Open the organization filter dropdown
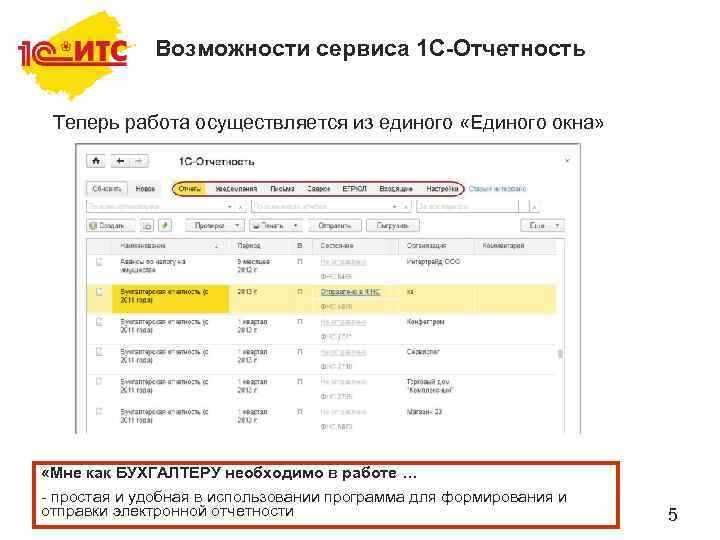Image resolution: width=720 pixels, height=540 pixels. 230,207
